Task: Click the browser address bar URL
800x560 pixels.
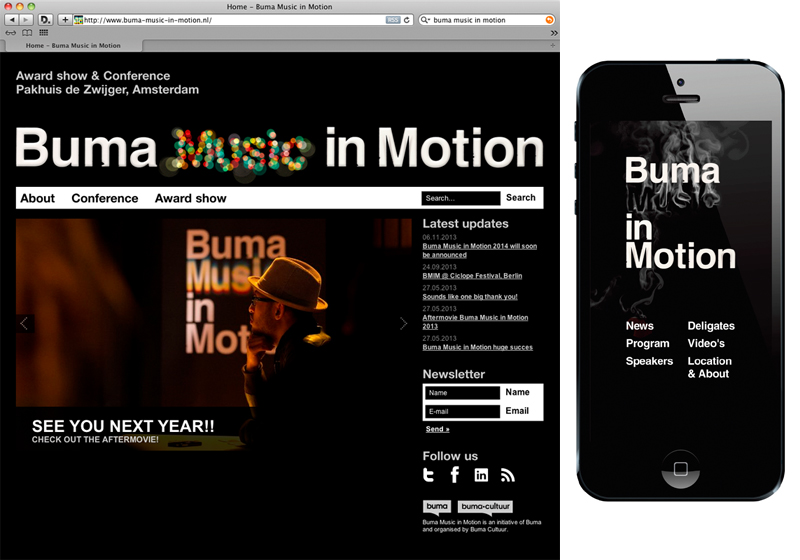Action: click(234, 20)
